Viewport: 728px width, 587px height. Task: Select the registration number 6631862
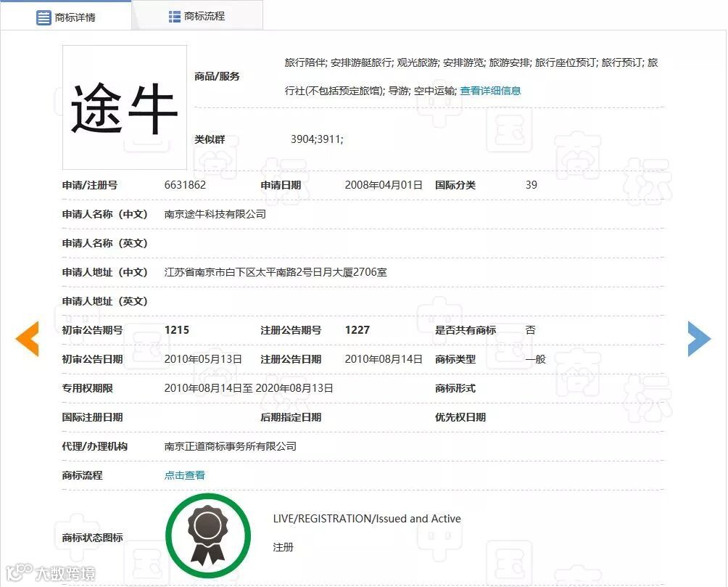(x=185, y=185)
